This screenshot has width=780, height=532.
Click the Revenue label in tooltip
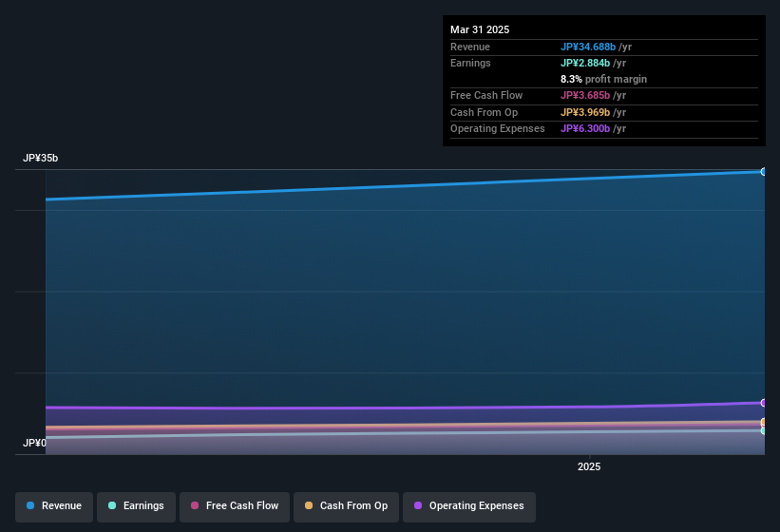pyautogui.click(x=470, y=47)
